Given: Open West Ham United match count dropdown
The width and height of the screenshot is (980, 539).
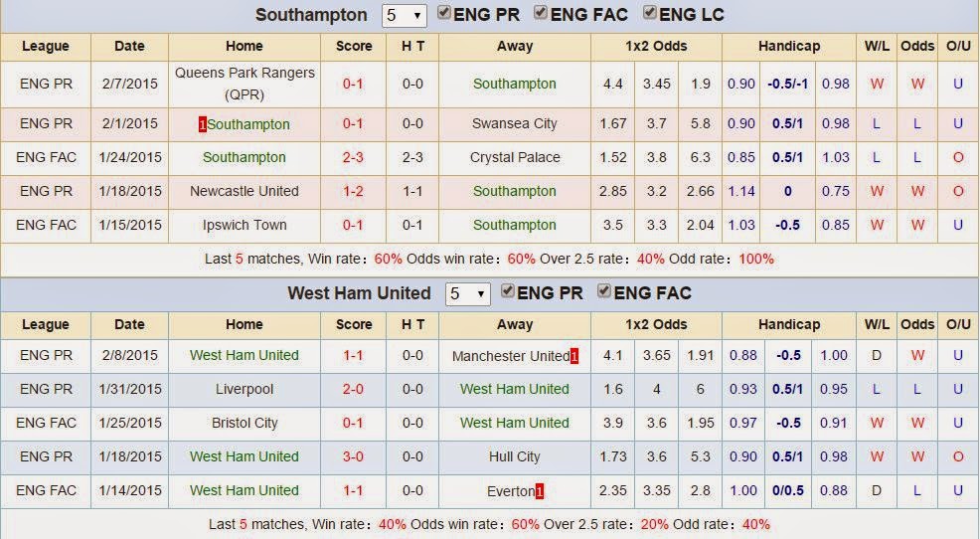Looking at the screenshot, I should [467, 294].
